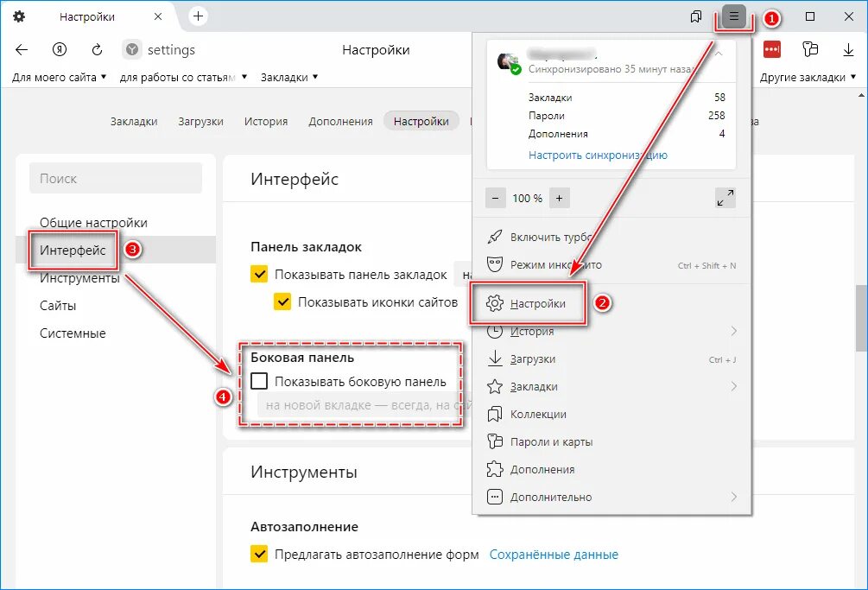Choose Дополнения in the dropdown menu

[x=611, y=469]
